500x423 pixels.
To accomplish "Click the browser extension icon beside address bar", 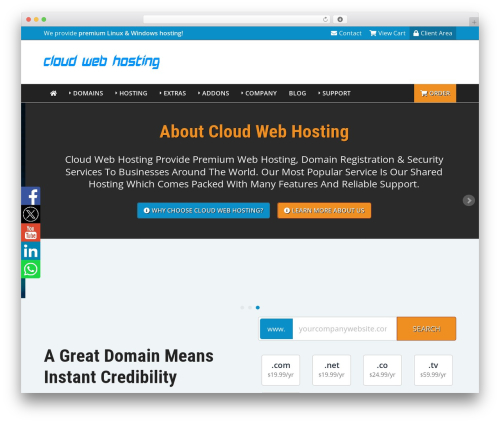I will pos(340,19).
